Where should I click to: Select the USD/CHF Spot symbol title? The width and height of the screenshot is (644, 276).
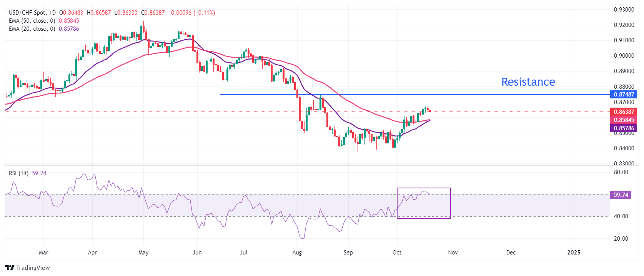click(32, 13)
